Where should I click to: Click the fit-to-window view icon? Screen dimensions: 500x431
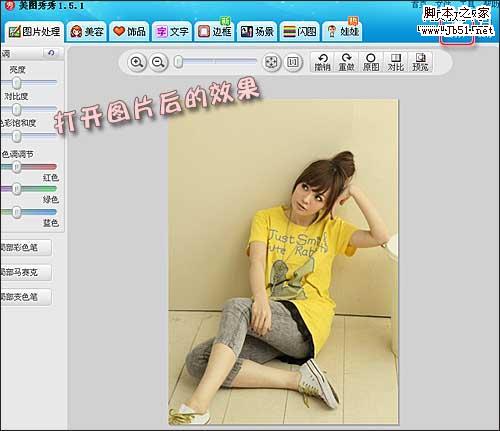[x=271, y=62]
